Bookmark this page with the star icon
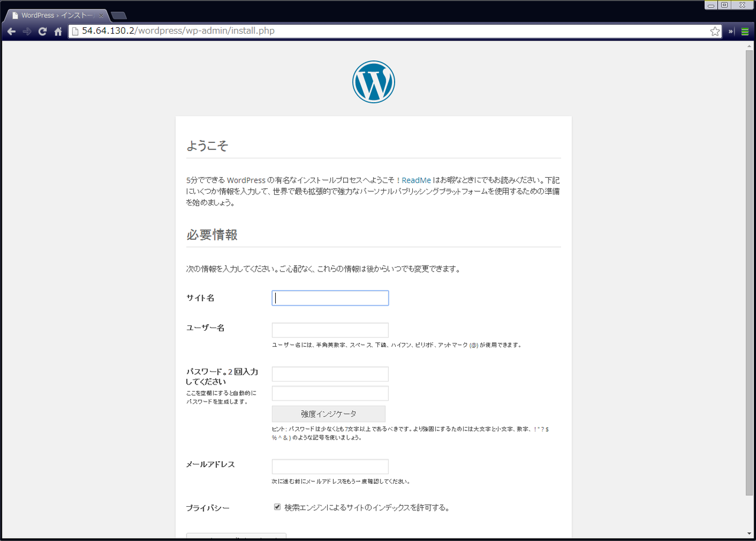This screenshot has height=541, width=756. [715, 31]
